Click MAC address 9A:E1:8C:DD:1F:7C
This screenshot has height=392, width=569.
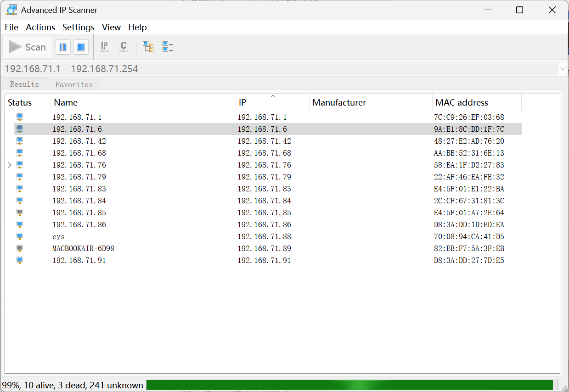coord(469,129)
